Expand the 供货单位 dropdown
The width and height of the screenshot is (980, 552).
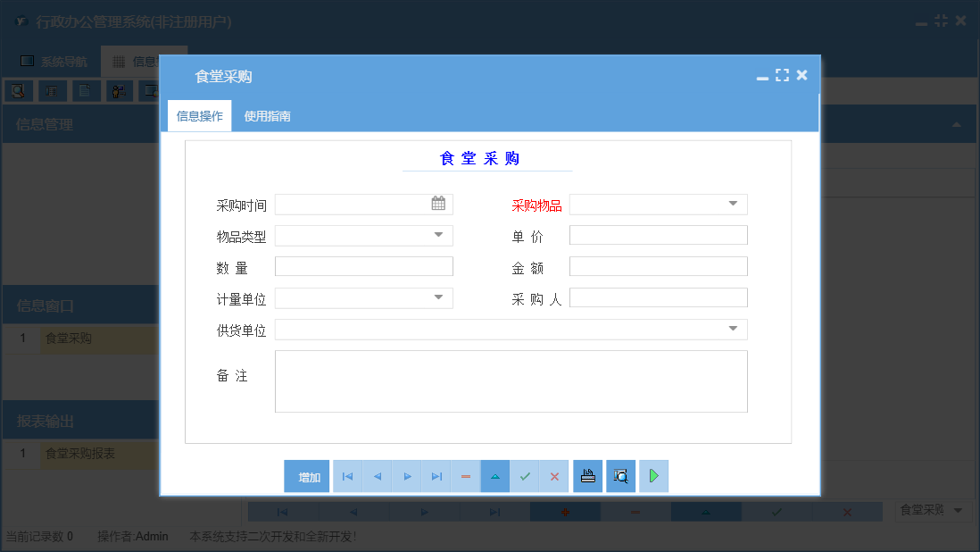[733, 329]
